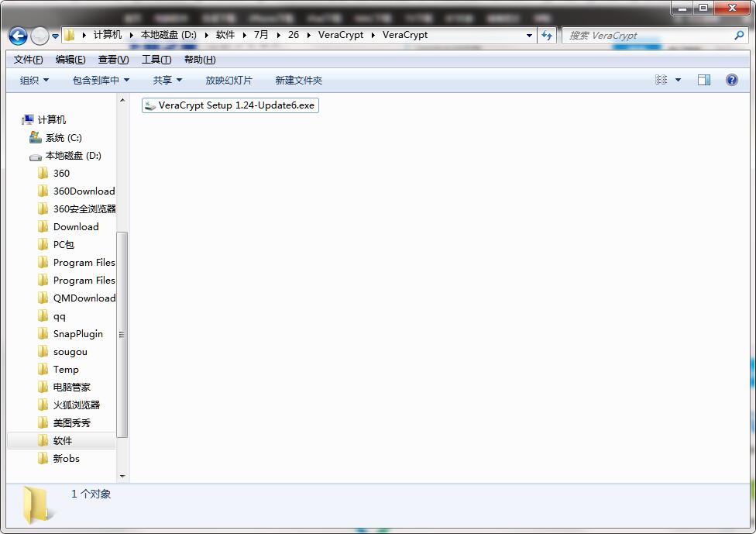The width and height of the screenshot is (756, 534).
Task: Navigate to 26 in the address bar
Action: click(x=293, y=35)
